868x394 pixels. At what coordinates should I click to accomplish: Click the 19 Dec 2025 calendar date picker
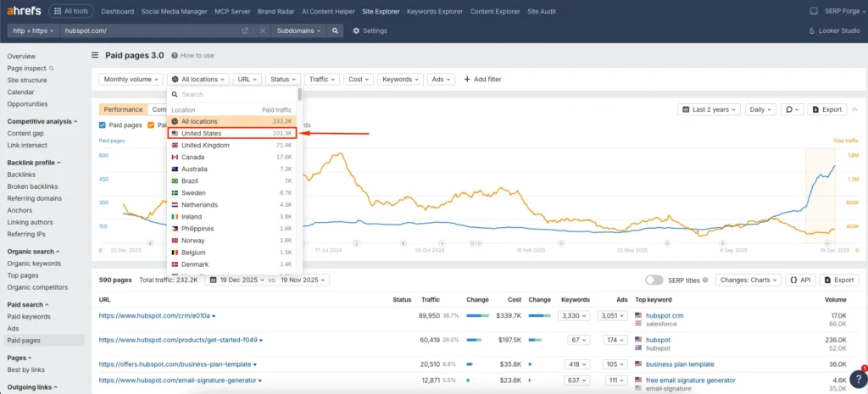point(237,280)
